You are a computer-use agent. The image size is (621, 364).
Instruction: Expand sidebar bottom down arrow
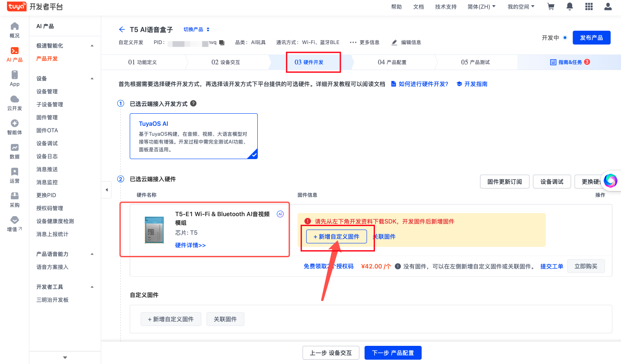click(65, 358)
